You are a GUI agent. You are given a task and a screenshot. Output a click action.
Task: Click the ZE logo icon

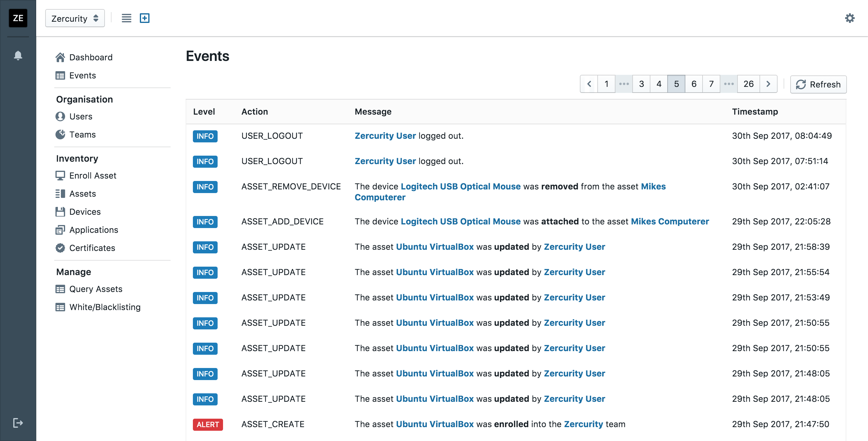click(18, 18)
